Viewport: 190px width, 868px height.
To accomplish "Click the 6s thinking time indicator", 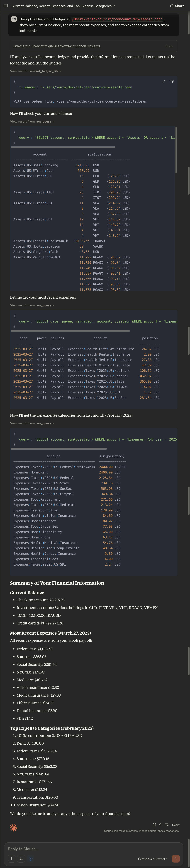I will [x=169, y=46].
